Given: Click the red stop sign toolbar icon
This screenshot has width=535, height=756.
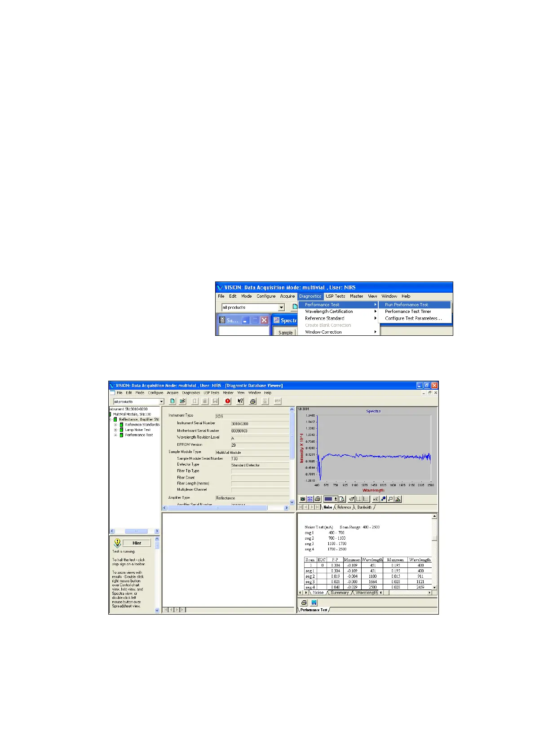Looking at the screenshot, I should pos(228,401).
